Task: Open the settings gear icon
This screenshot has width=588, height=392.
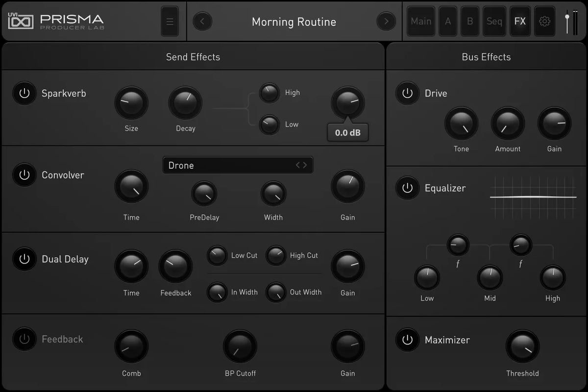Action: [544, 22]
